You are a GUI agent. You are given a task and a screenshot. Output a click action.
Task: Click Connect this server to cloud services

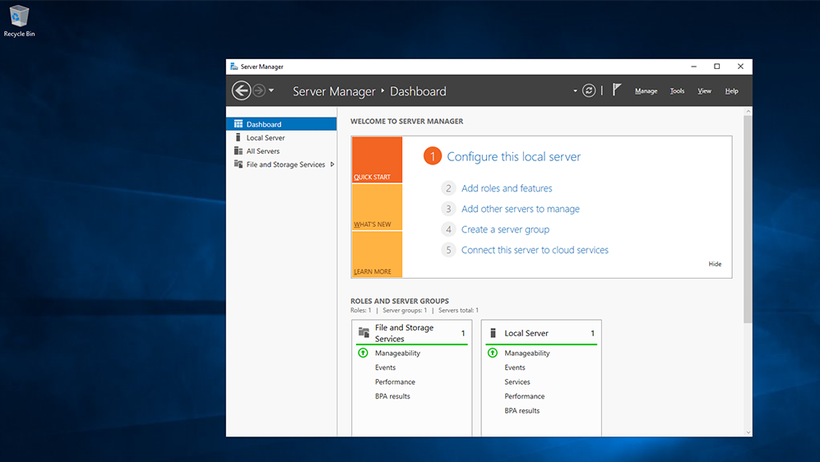(x=534, y=250)
